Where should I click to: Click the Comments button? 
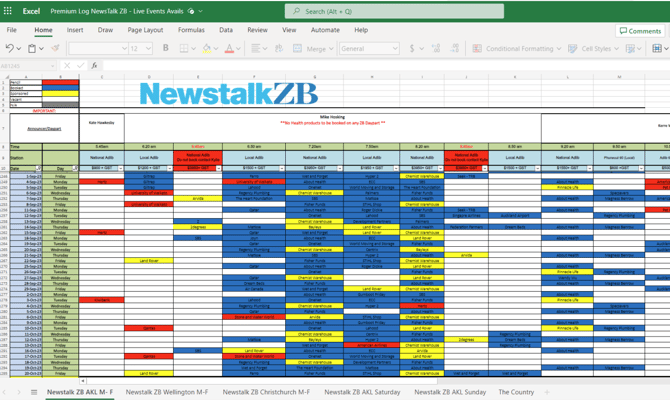click(x=640, y=31)
